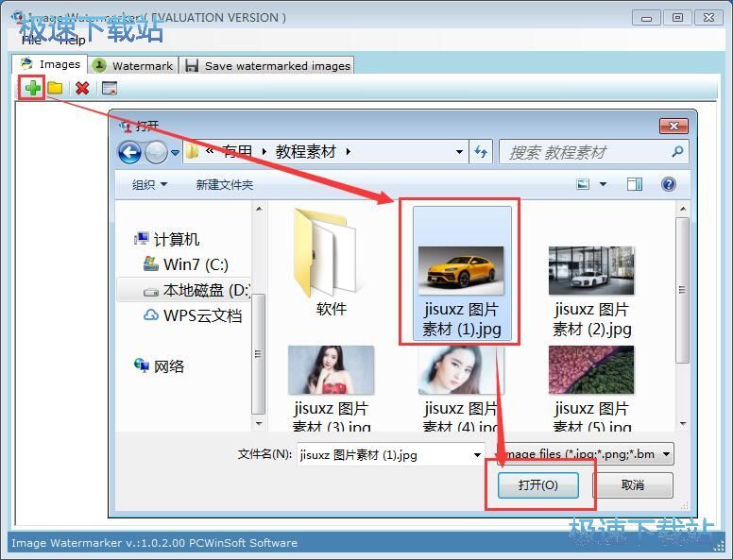Viewport: 733px width, 560px height.
Task: Select 计算机 in the navigation tree
Action: click(167, 239)
